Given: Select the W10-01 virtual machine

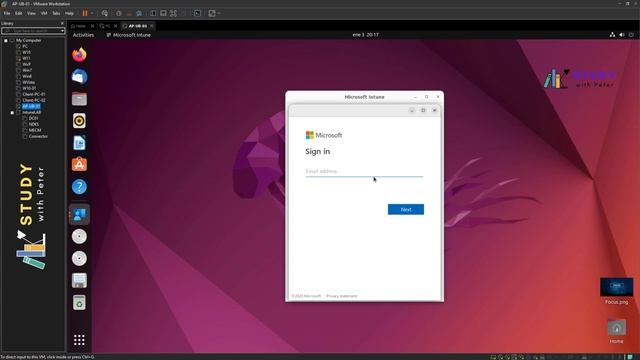Looking at the screenshot, I should click(x=29, y=88).
